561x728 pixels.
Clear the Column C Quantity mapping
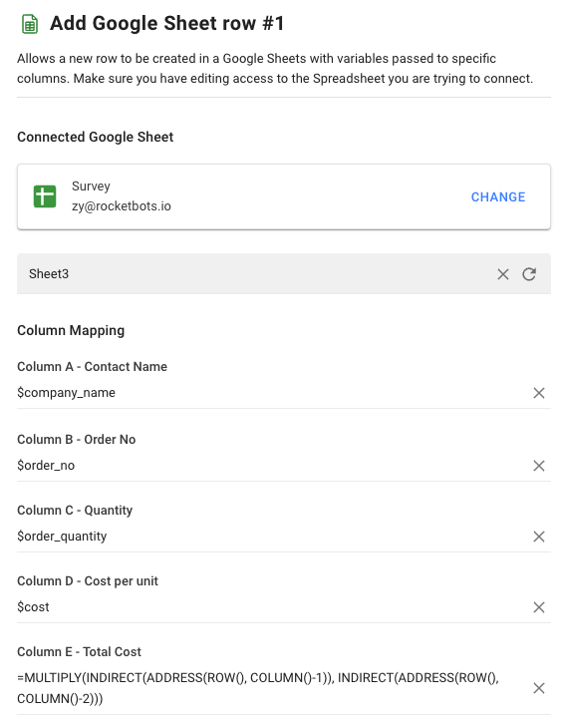point(539,537)
